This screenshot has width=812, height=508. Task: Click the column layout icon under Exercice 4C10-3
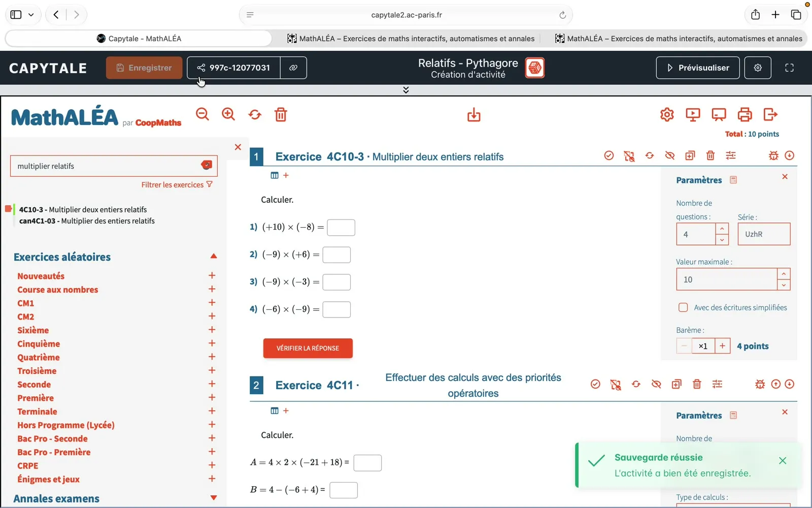(275, 175)
